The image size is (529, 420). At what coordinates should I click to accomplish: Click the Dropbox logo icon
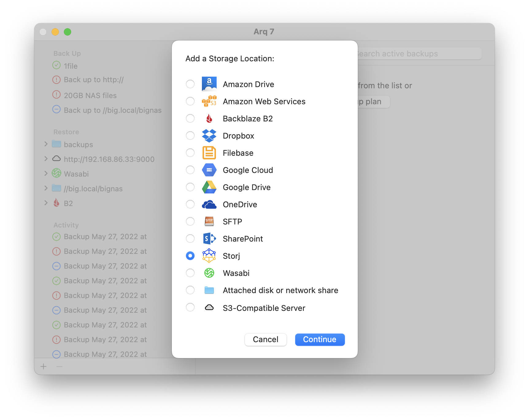point(209,136)
